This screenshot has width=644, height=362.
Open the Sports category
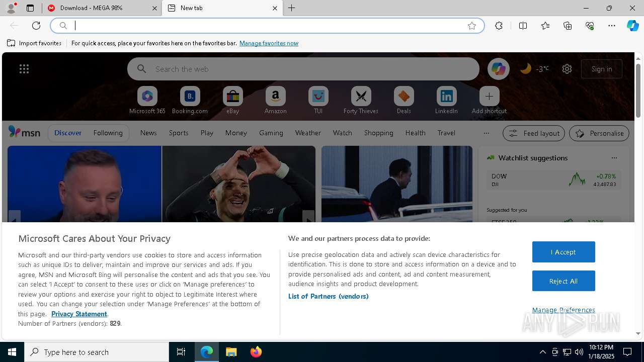pyautogui.click(x=179, y=133)
